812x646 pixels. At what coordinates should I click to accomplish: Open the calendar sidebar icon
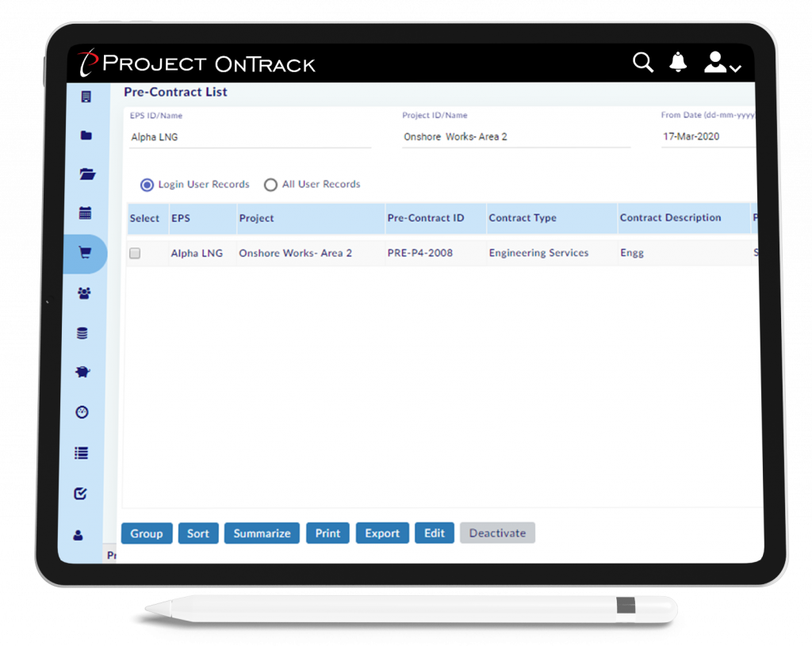tap(85, 212)
